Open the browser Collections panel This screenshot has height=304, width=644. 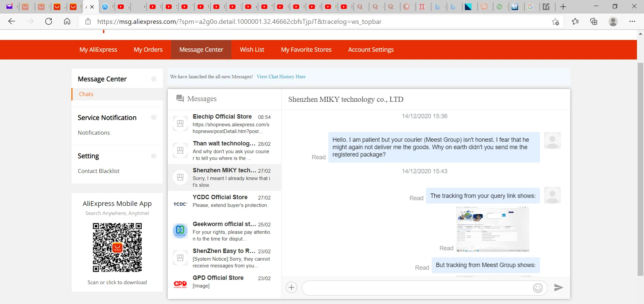point(594,21)
